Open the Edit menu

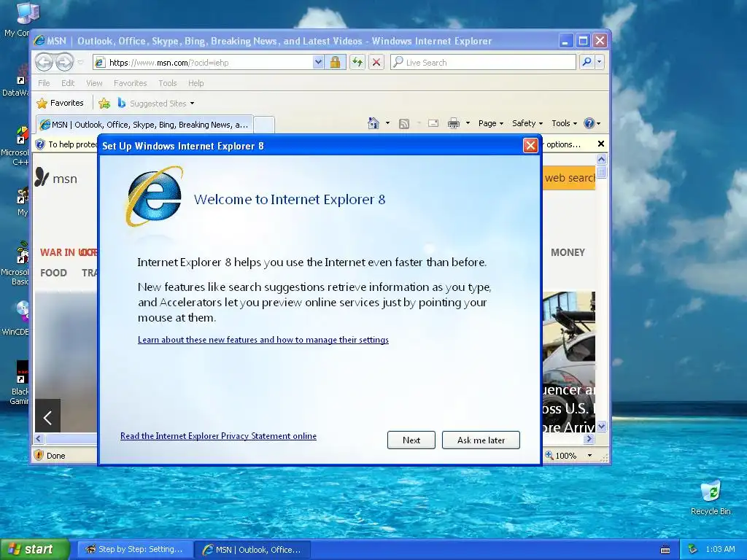68,83
